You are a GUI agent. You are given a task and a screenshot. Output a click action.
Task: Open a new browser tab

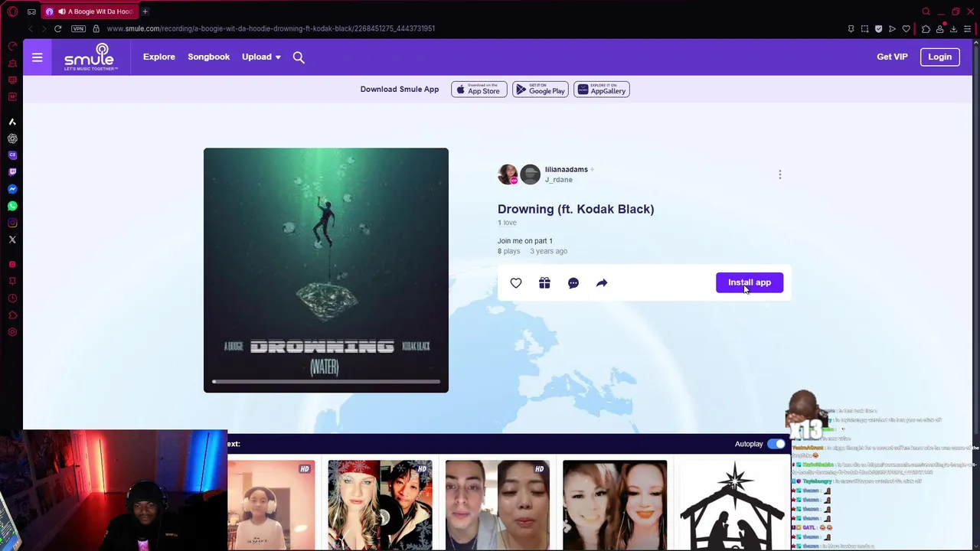tap(145, 11)
